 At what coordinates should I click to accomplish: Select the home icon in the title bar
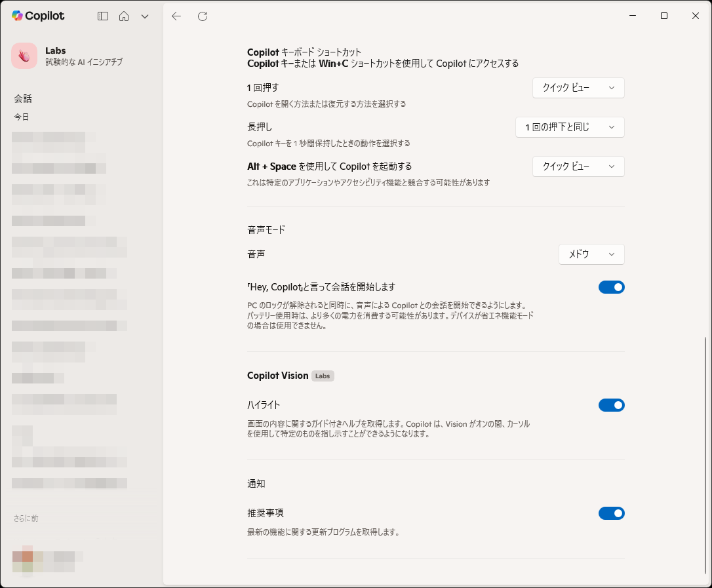[x=124, y=16]
